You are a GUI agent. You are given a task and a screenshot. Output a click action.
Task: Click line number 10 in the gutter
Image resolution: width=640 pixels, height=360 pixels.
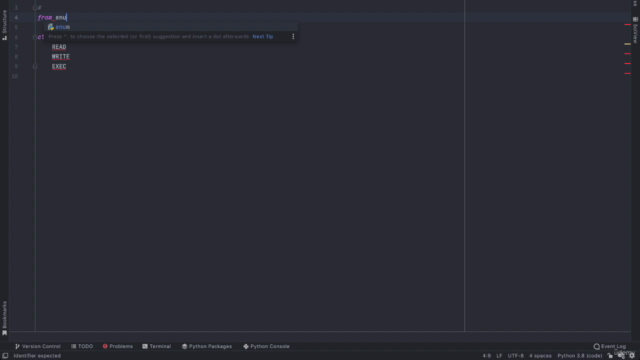pyautogui.click(x=15, y=76)
